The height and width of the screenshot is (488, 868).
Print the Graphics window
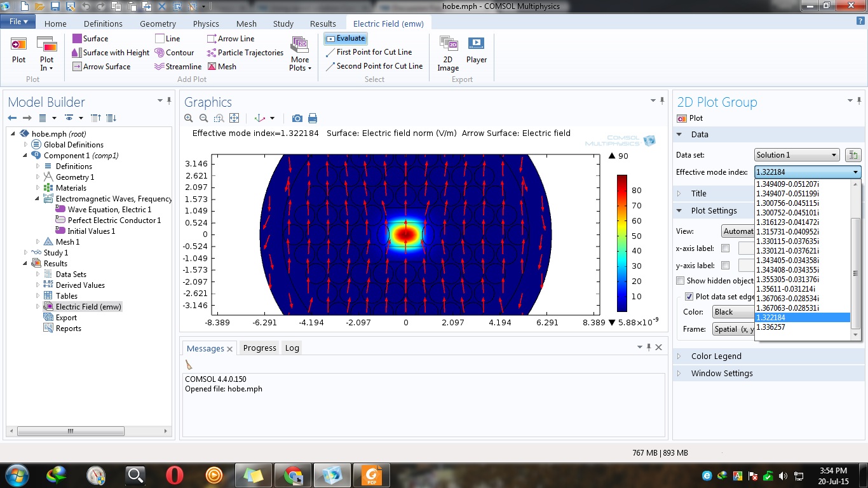[313, 118]
